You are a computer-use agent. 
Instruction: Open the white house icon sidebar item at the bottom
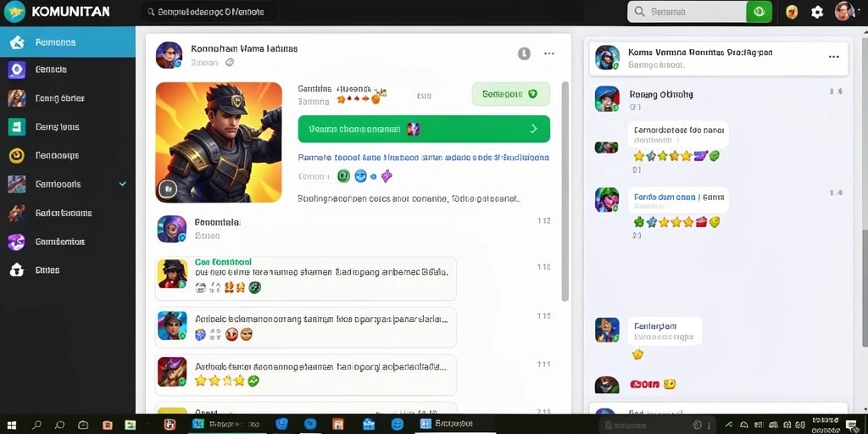tap(17, 270)
